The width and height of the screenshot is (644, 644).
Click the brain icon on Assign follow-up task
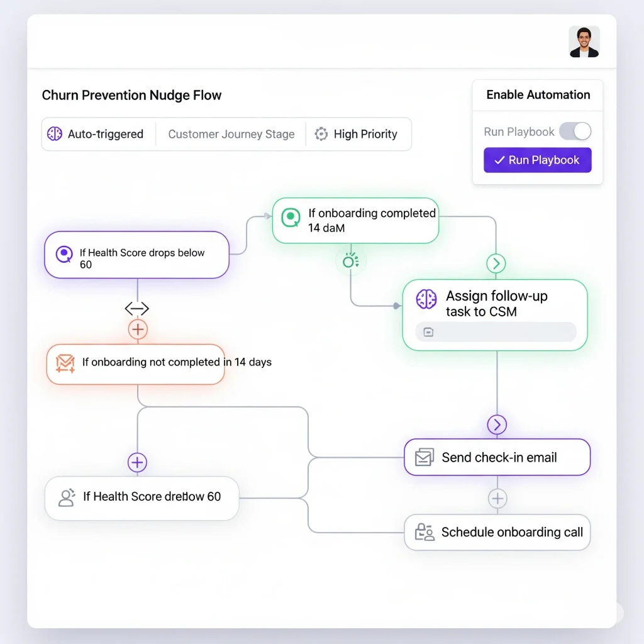[x=426, y=299]
